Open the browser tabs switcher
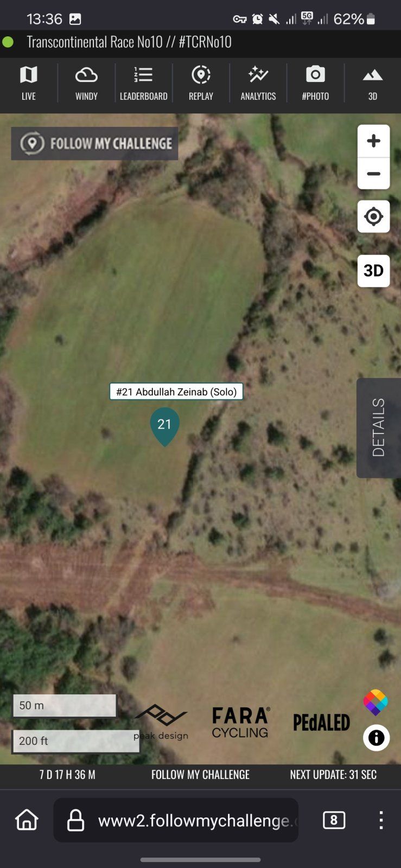Viewport: 401px width, 868px height. tap(334, 820)
